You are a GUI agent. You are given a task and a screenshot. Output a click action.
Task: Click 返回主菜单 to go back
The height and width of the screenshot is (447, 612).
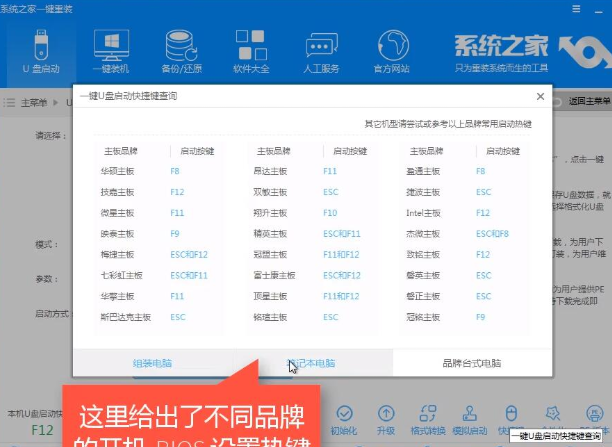tap(586, 101)
